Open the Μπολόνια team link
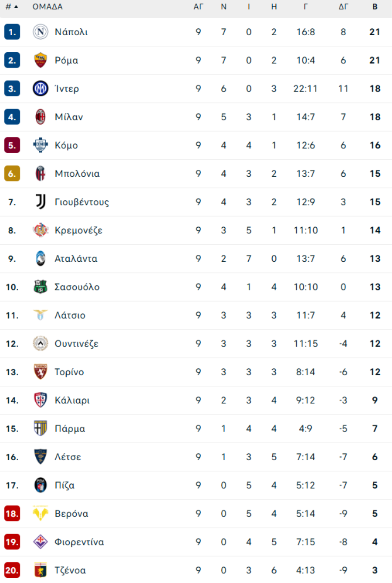 point(77,174)
